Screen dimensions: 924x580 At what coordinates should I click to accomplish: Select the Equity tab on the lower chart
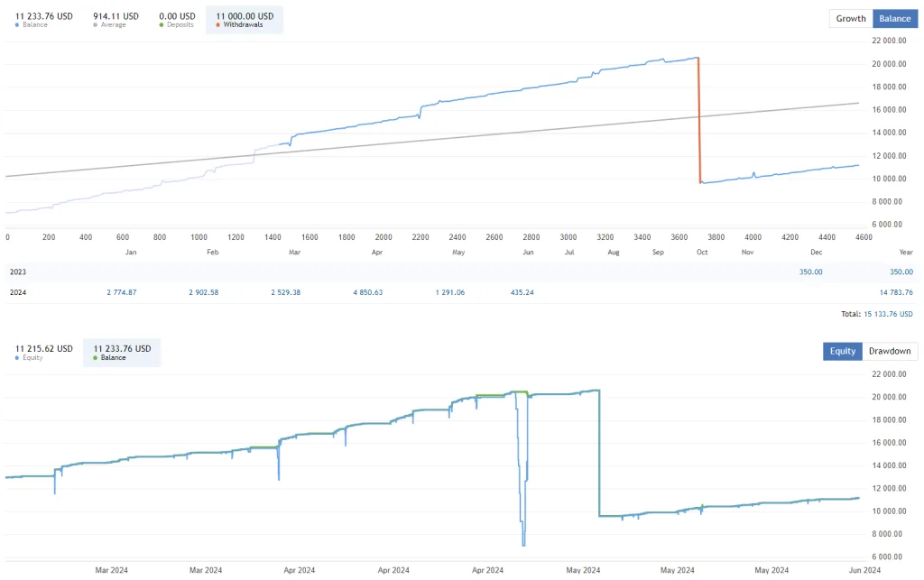pyautogui.click(x=843, y=351)
